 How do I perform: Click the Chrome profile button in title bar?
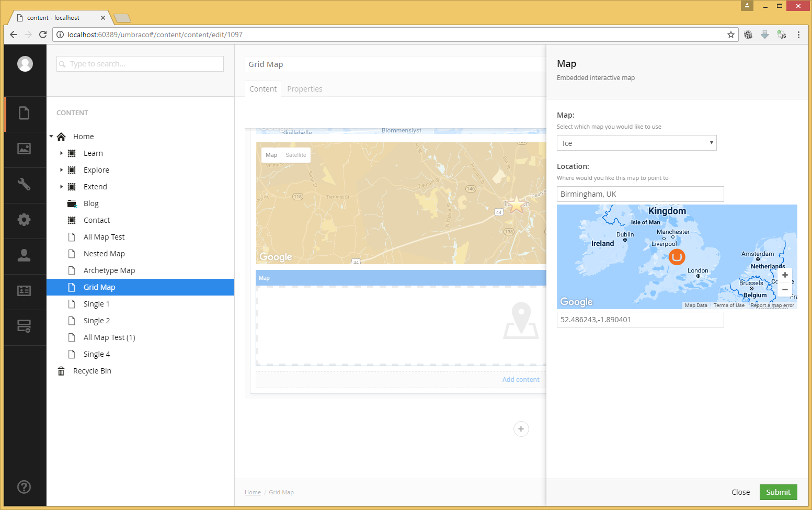click(x=747, y=6)
